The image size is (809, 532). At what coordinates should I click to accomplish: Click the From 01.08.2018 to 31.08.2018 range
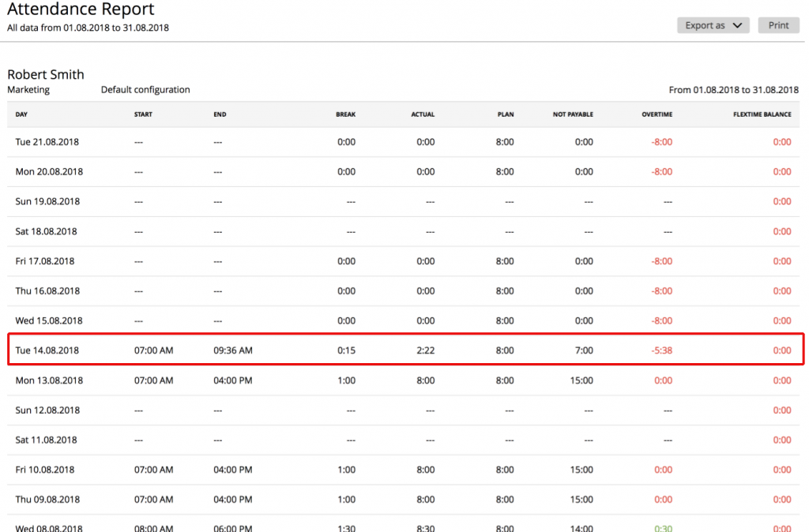(734, 90)
